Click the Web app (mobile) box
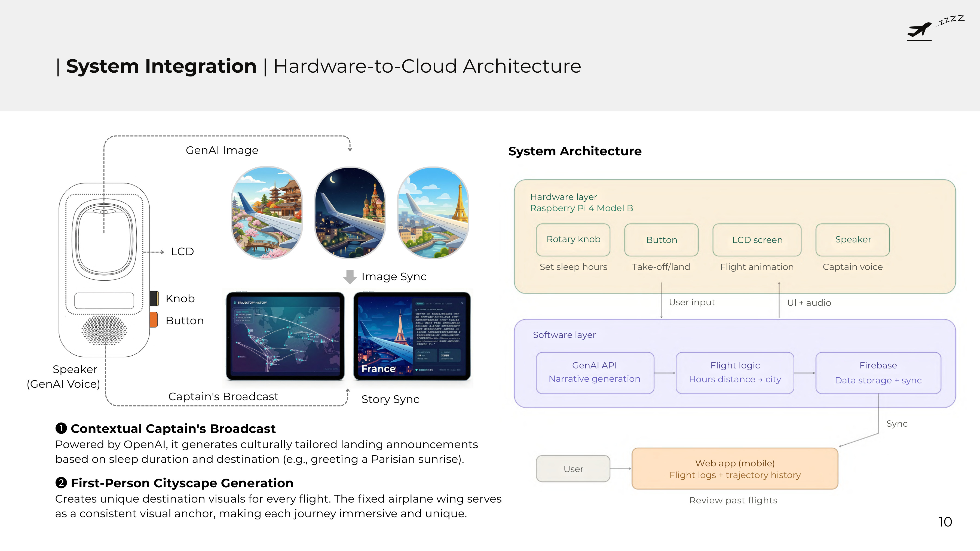Viewport: 980px width, 551px height. [735, 469]
